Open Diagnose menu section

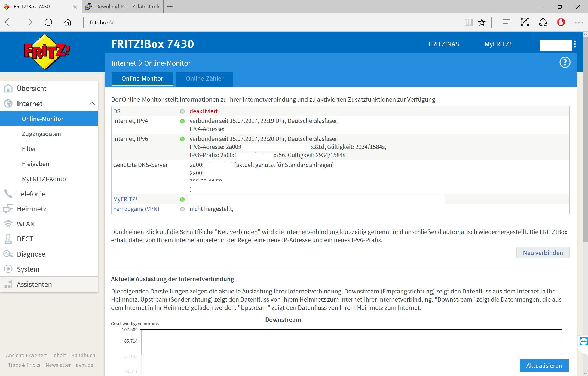(31, 254)
